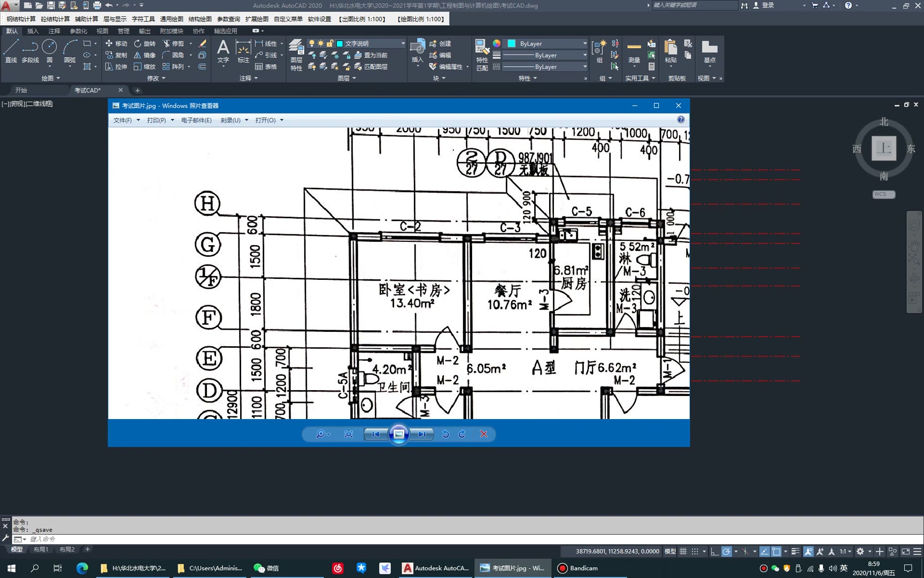Viewport: 924px width, 578px height.
Task: Click rotate clockwise in photo viewer
Action: pyautogui.click(x=463, y=434)
